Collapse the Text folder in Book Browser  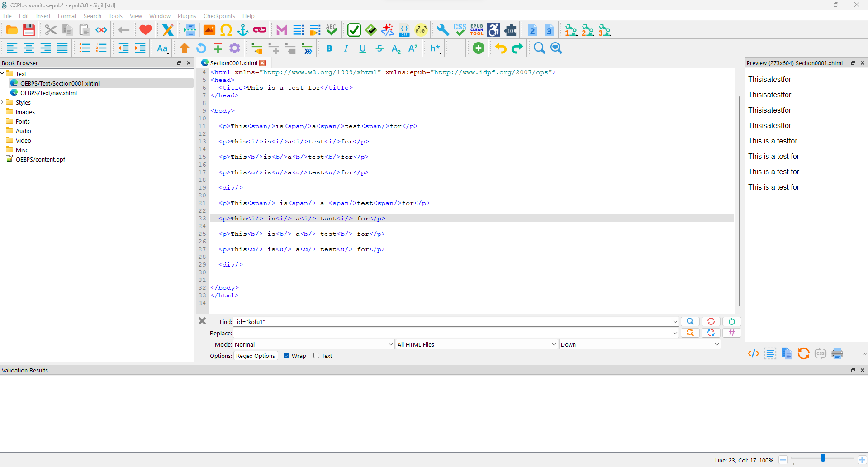[3, 73]
